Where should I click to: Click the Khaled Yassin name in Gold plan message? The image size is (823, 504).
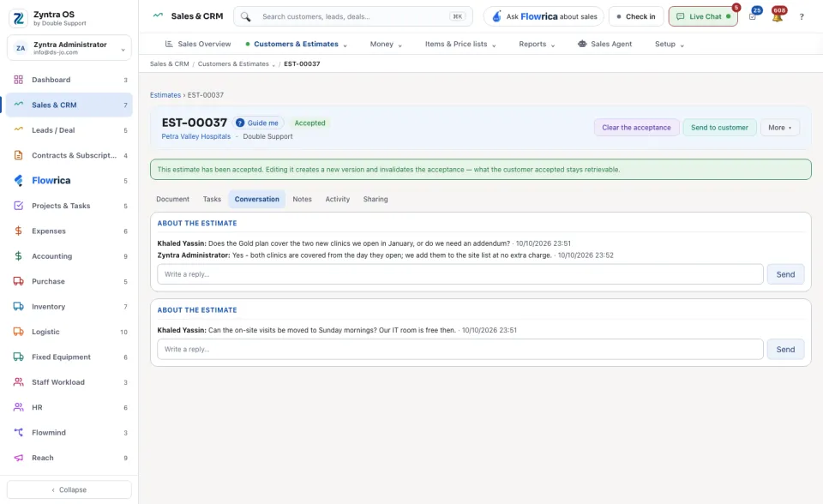click(x=181, y=243)
